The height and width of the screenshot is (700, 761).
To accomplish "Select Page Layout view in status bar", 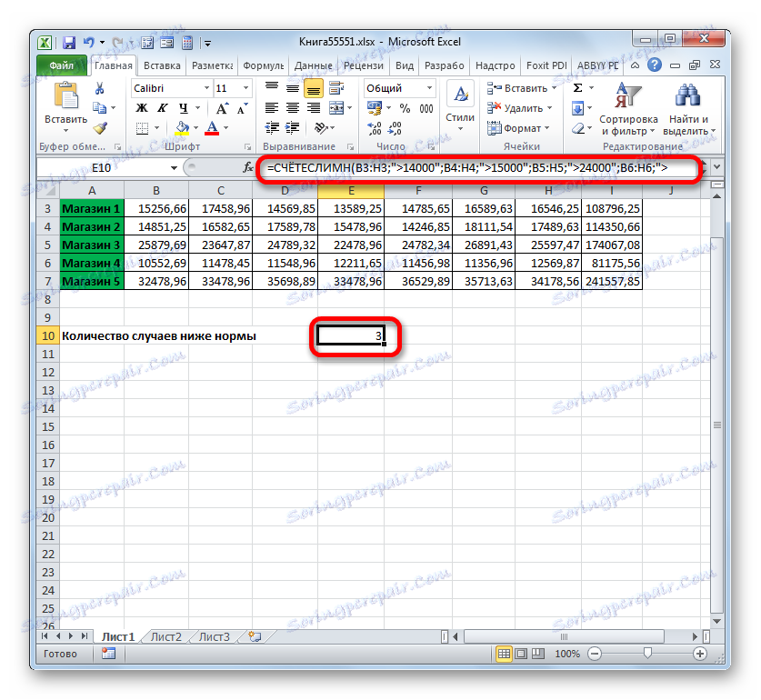I will point(521,654).
